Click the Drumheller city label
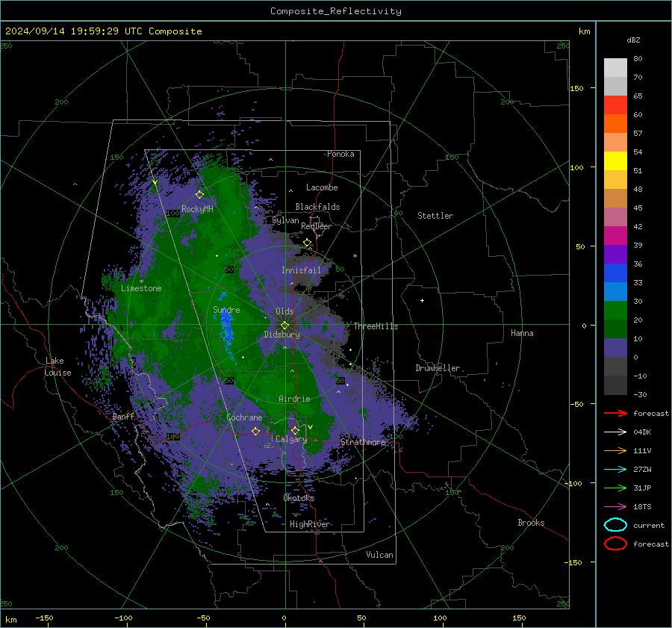The image size is (672, 628). pos(438,368)
